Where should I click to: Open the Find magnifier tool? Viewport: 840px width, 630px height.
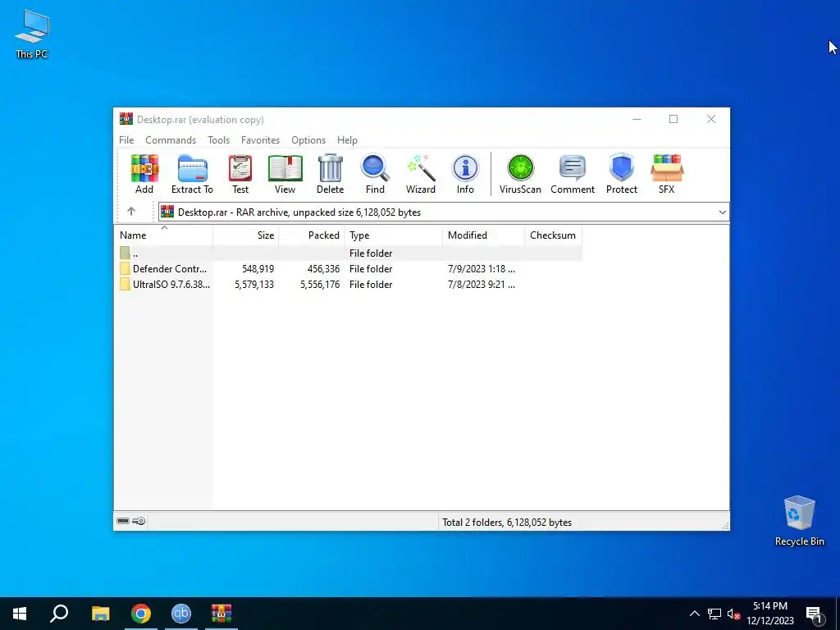[375, 174]
